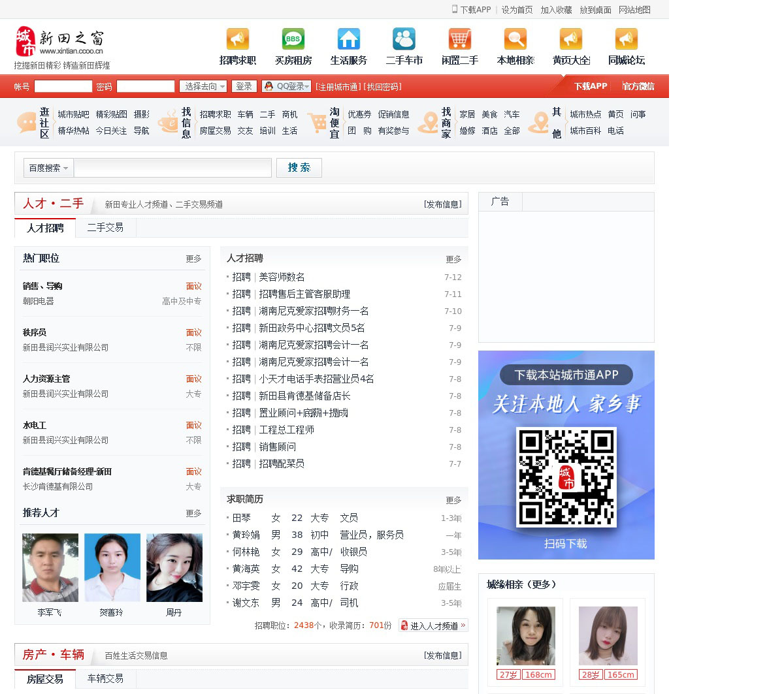Image resolution: width=784 pixels, height=694 pixels.
Task: Click the 城市 site logo
Action: tap(26, 41)
